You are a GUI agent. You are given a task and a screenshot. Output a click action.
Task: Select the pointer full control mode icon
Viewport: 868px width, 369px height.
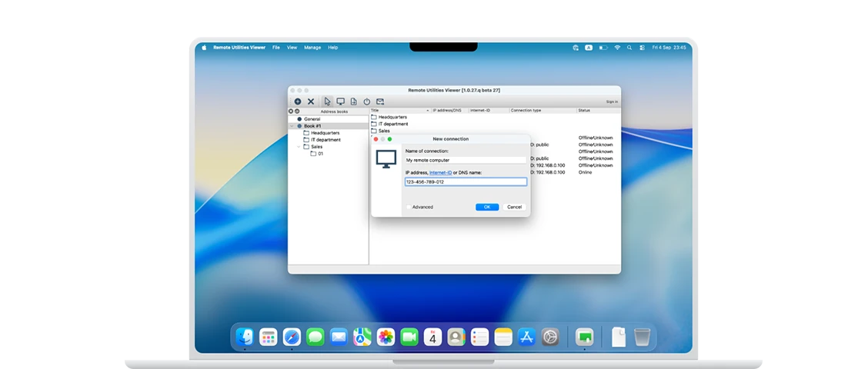click(328, 101)
